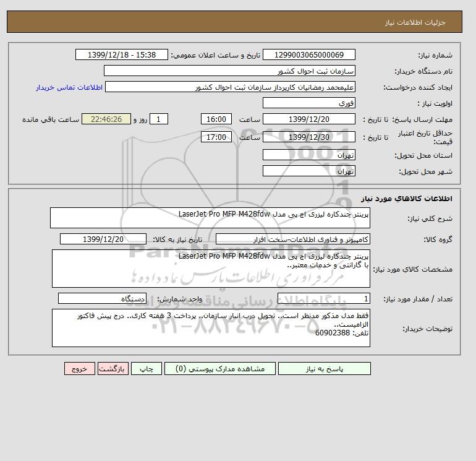
Task: Click the delivery province field تهران
Action: click(x=308, y=155)
